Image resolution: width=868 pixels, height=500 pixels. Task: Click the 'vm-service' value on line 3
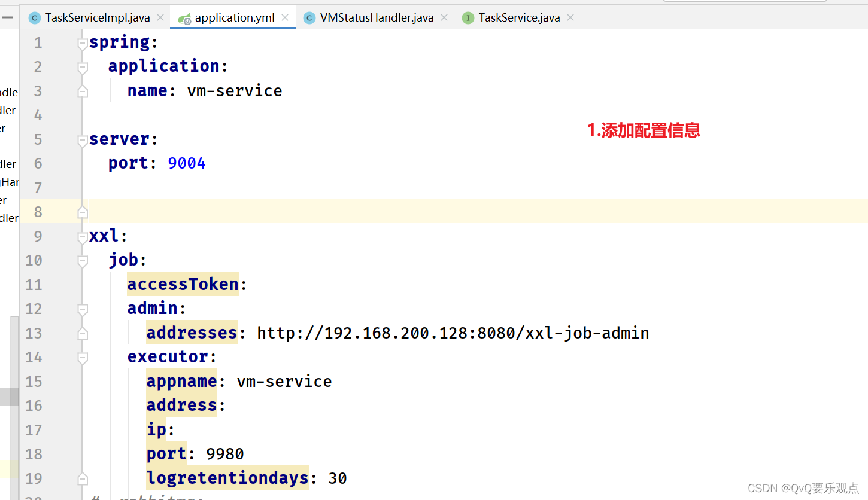pos(235,91)
